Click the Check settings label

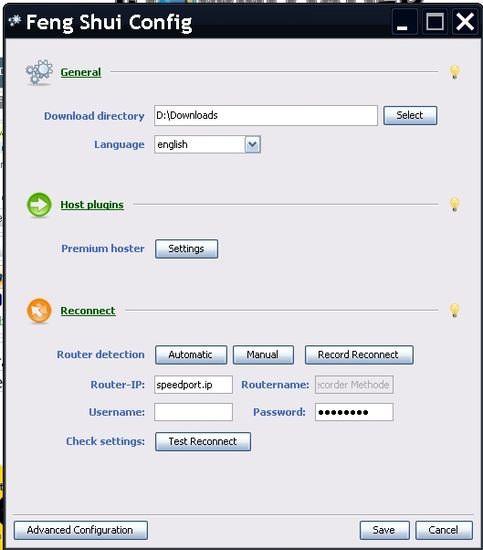tap(105, 441)
